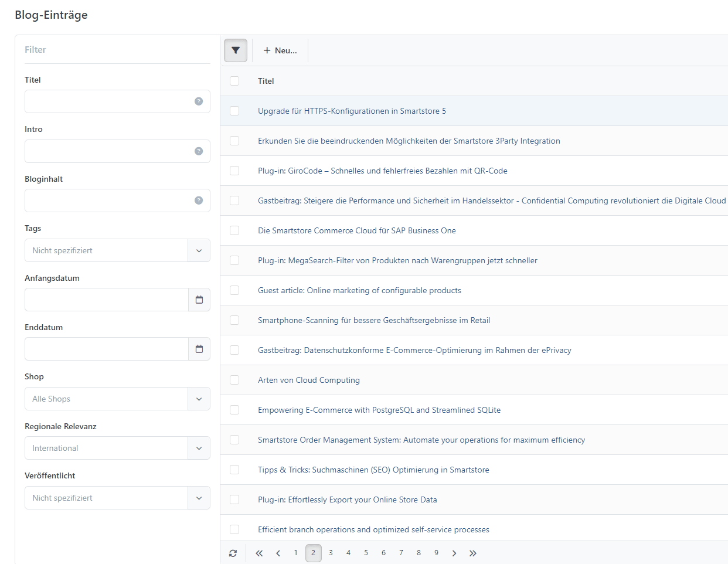Toggle the filter funnel button
The width and height of the screenshot is (728, 564).
pyautogui.click(x=236, y=50)
